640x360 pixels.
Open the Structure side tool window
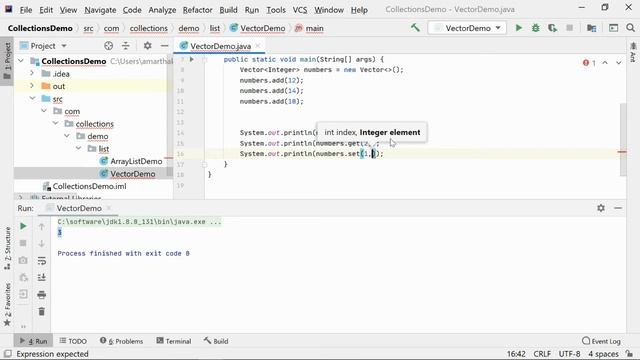tap(7, 248)
